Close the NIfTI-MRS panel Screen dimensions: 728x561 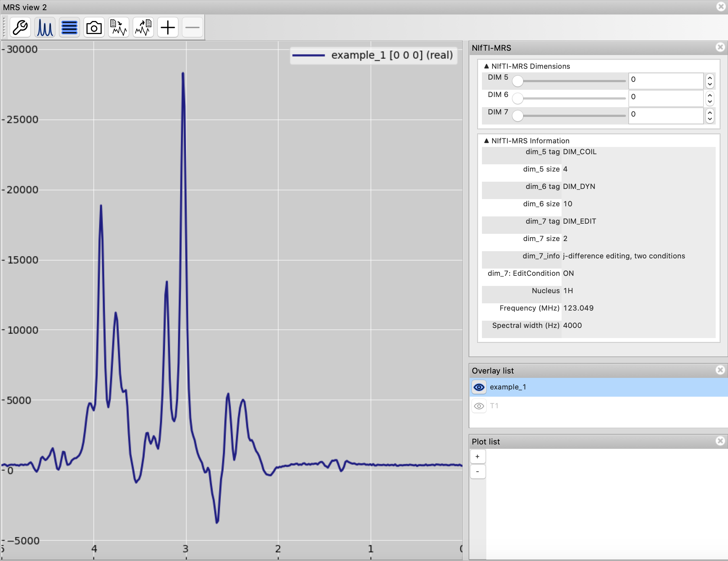point(720,47)
